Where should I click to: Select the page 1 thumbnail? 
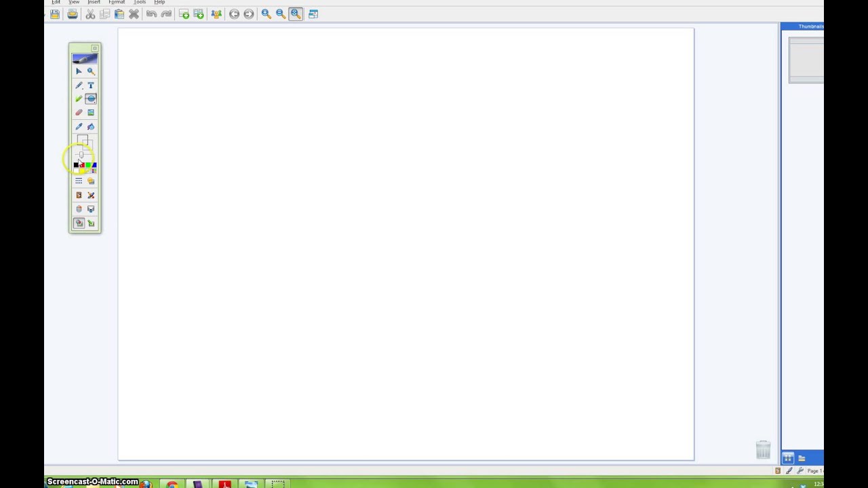[806, 60]
